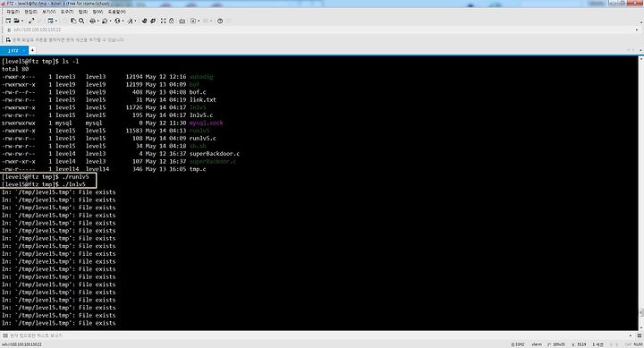Click the Font toolbar icon
The image size is (644, 348).
click(131, 21)
